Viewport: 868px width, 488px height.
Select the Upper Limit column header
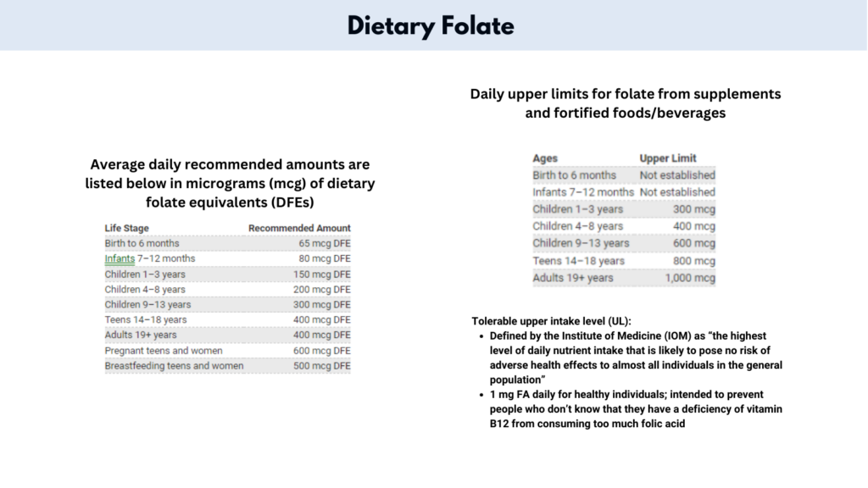[x=668, y=158]
